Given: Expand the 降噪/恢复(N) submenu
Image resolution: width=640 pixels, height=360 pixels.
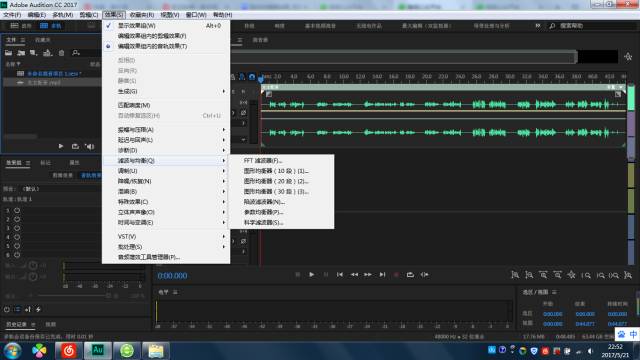Looking at the screenshot, I should 166,181.
